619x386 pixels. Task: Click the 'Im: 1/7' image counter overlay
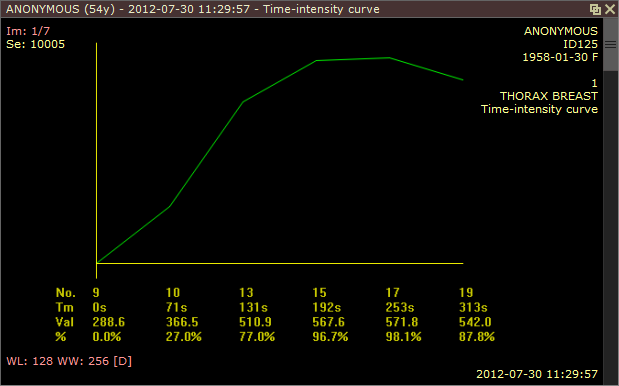click(x=28, y=31)
